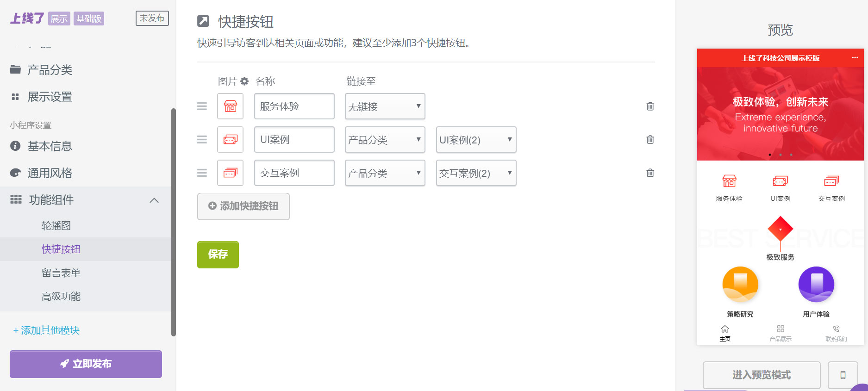Screen dimensions: 868x391
Task: Click 立即发布 publish button
Action: click(86, 364)
